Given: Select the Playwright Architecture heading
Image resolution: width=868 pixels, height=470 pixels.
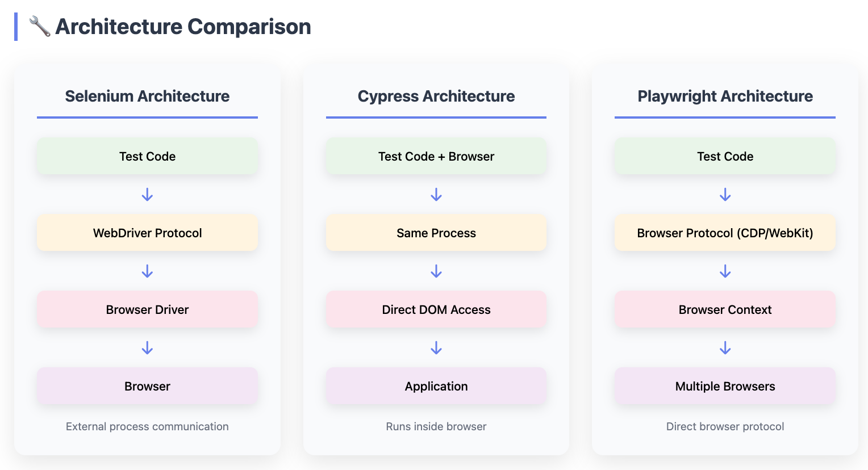Looking at the screenshot, I should pyautogui.click(x=725, y=96).
